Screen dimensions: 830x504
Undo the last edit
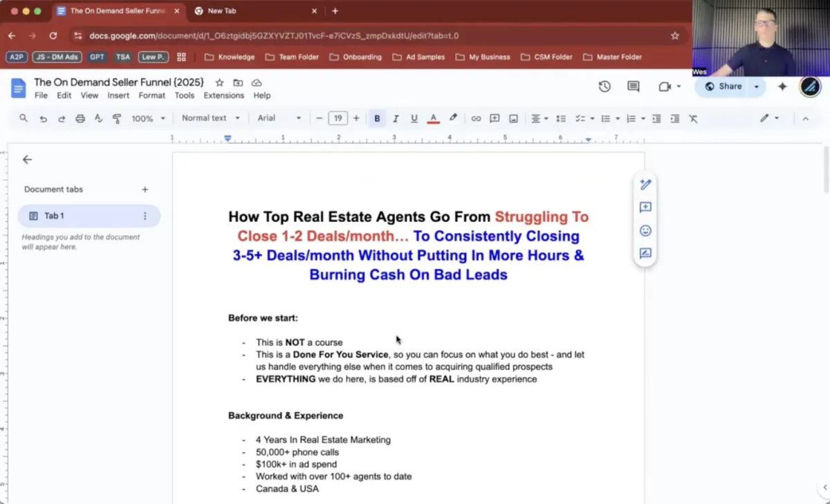(43, 118)
